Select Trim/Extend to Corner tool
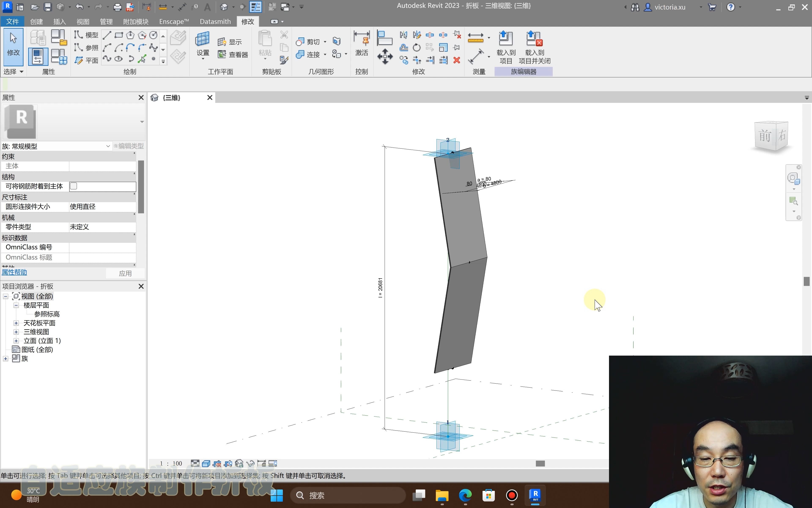The height and width of the screenshot is (508, 812). (x=417, y=60)
